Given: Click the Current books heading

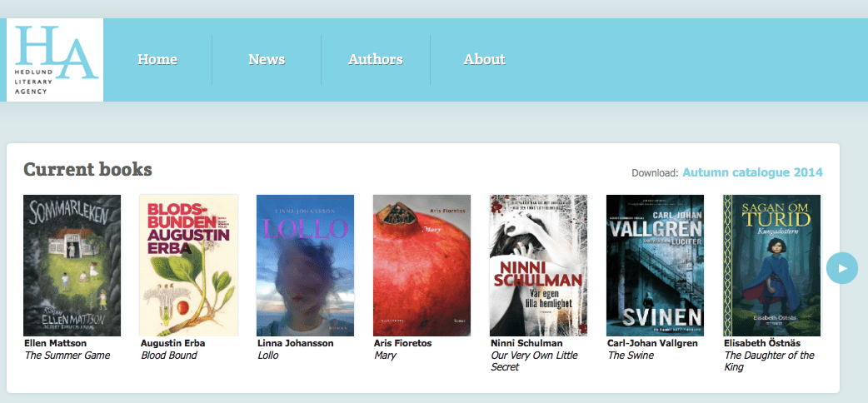Looking at the screenshot, I should [x=87, y=169].
